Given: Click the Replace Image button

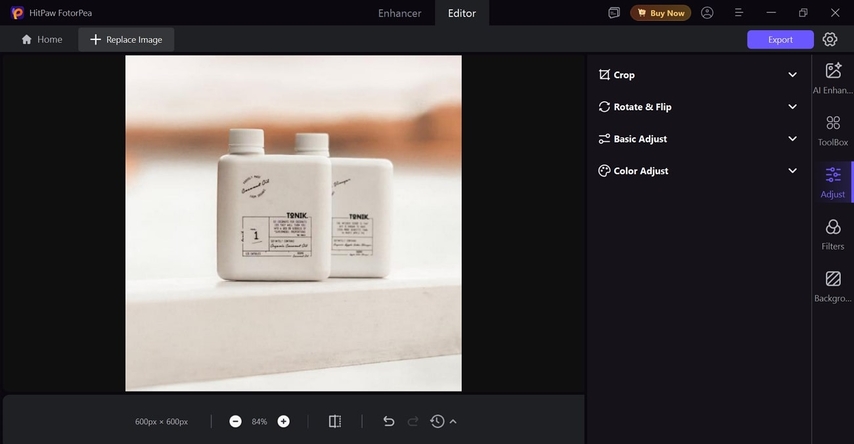Looking at the screenshot, I should tap(127, 39).
